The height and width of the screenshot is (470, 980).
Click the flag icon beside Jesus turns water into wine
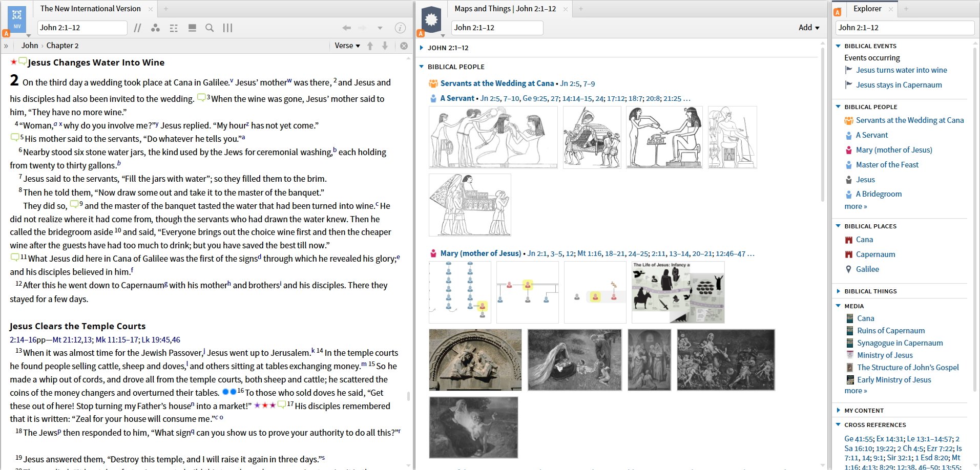(x=849, y=70)
